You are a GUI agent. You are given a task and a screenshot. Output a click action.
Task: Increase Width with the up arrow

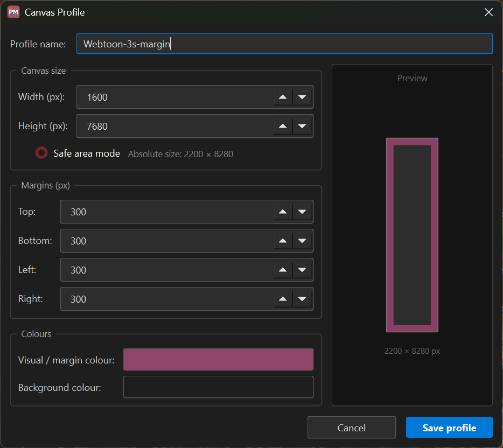click(x=283, y=97)
